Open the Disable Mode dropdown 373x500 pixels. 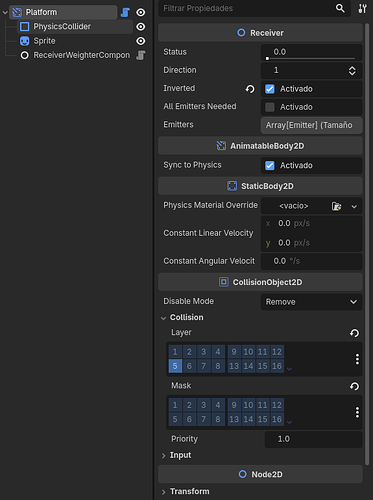click(312, 302)
